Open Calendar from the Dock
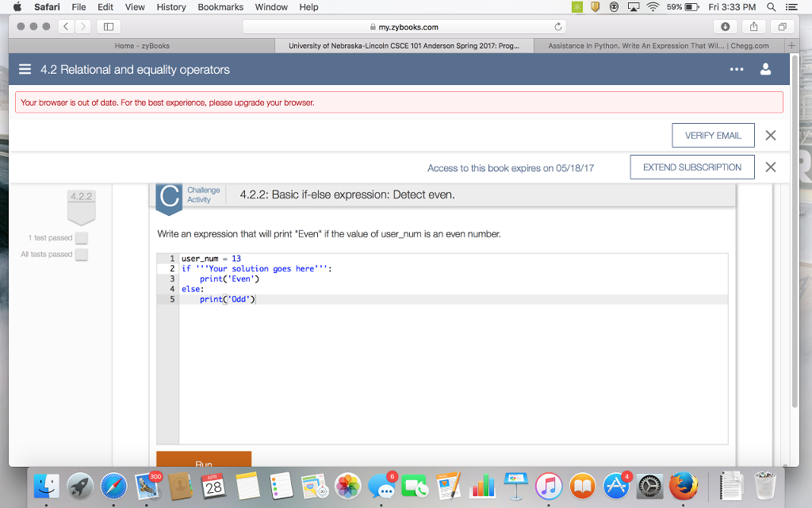Screen dimensions: 812x508 (213, 487)
